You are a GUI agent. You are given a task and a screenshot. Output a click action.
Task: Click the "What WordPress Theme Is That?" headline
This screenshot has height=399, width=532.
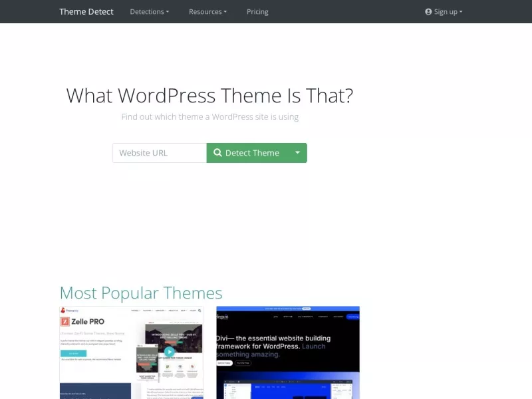(209, 95)
